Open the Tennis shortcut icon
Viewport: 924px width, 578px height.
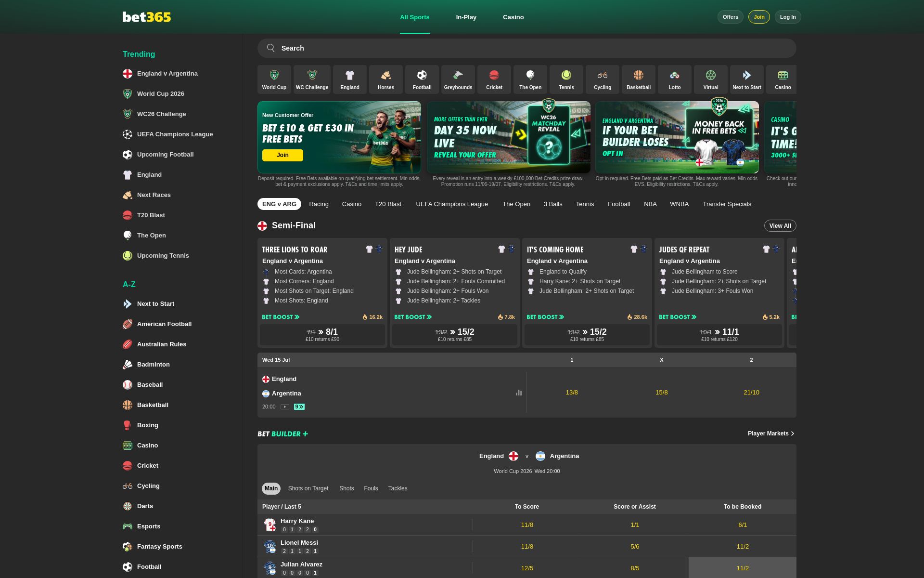[566, 79]
